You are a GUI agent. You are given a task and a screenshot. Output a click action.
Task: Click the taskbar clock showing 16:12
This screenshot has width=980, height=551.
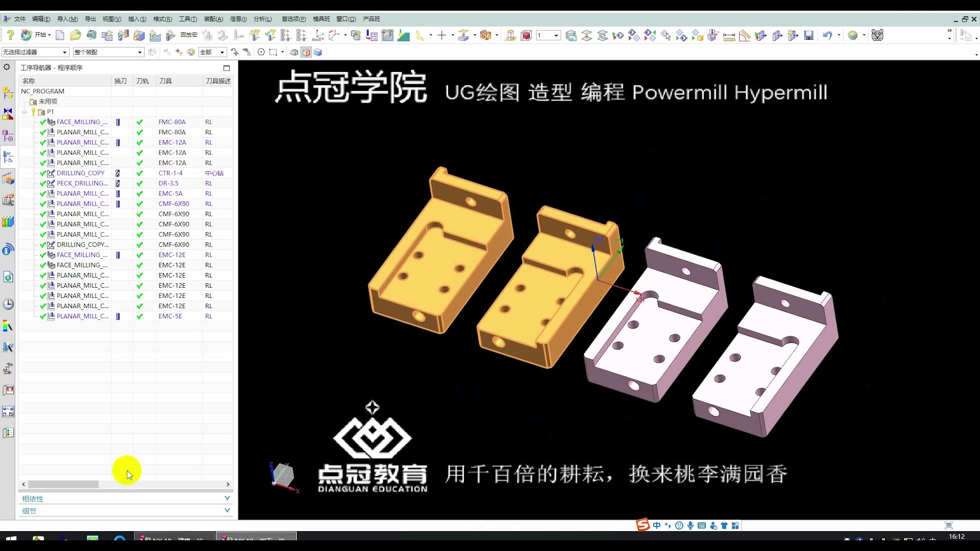tap(957, 537)
